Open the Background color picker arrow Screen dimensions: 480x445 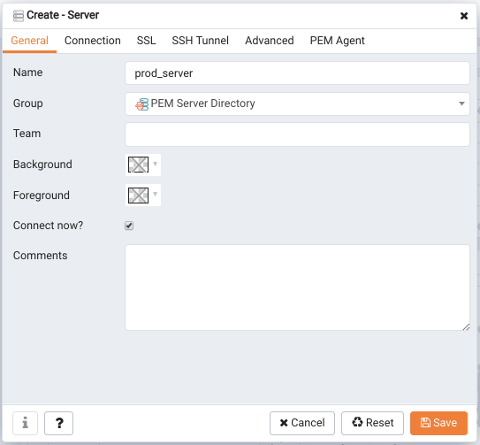click(x=155, y=164)
